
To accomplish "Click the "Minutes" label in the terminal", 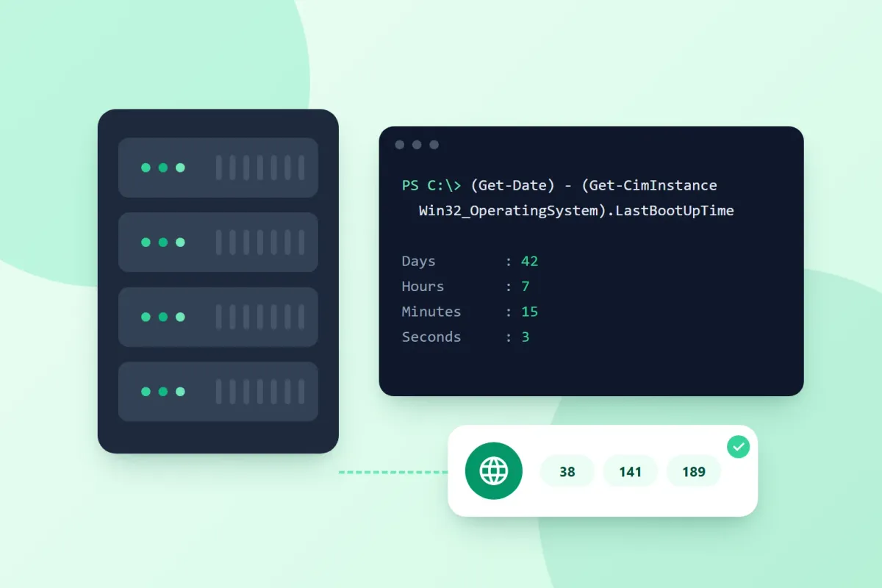I will (431, 312).
